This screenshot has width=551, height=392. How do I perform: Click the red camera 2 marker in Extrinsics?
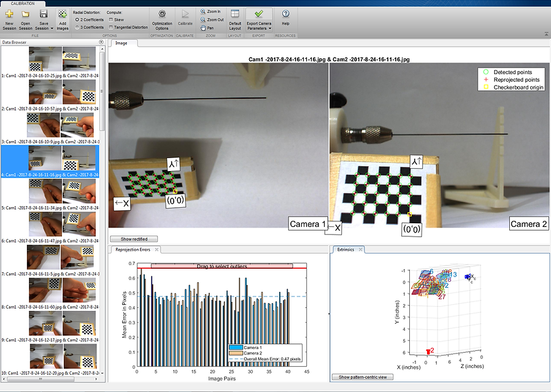(x=428, y=352)
